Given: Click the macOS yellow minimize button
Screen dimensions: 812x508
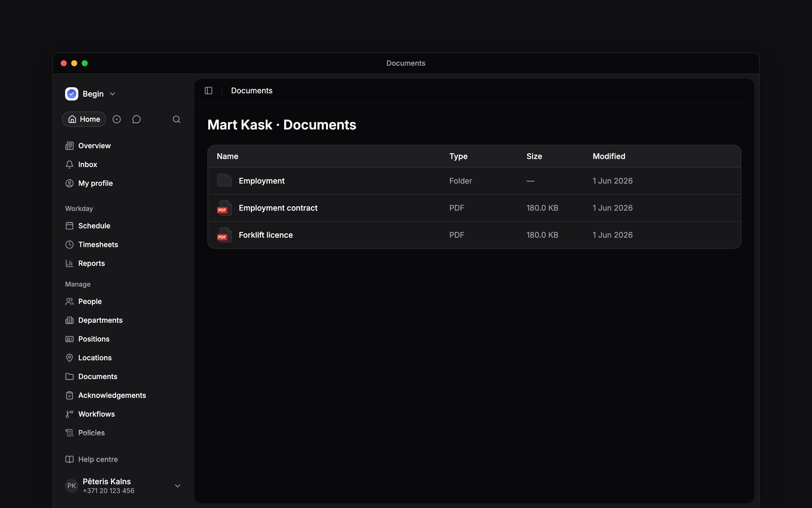Looking at the screenshot, I should (74, 63).
